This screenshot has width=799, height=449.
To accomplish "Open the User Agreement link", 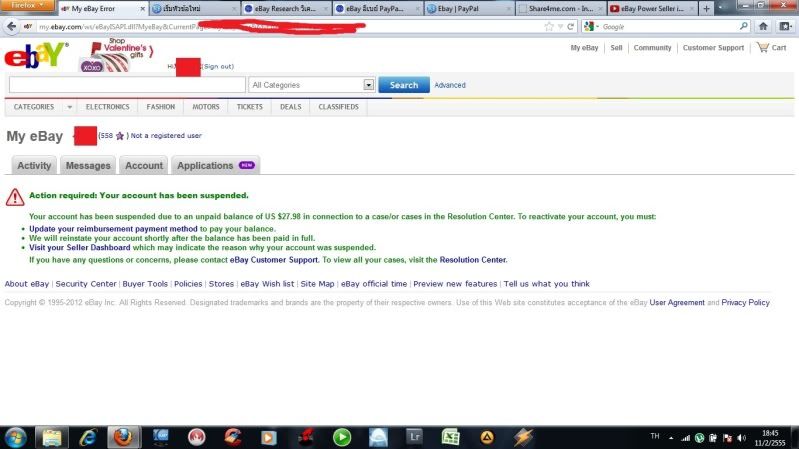I will [677, 303].
